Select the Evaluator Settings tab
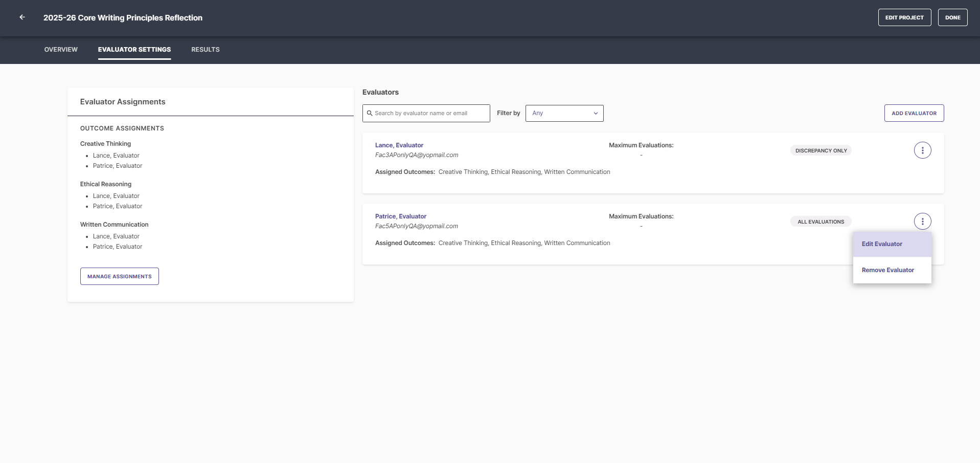Image resolution: width=980 pixels, height=463 pixels. [x=134, y=50]
